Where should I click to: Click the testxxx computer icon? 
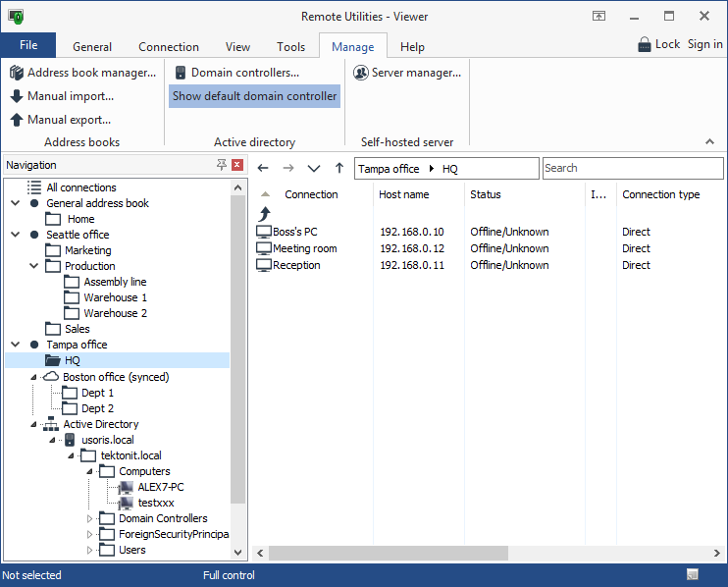pos(126,503)
